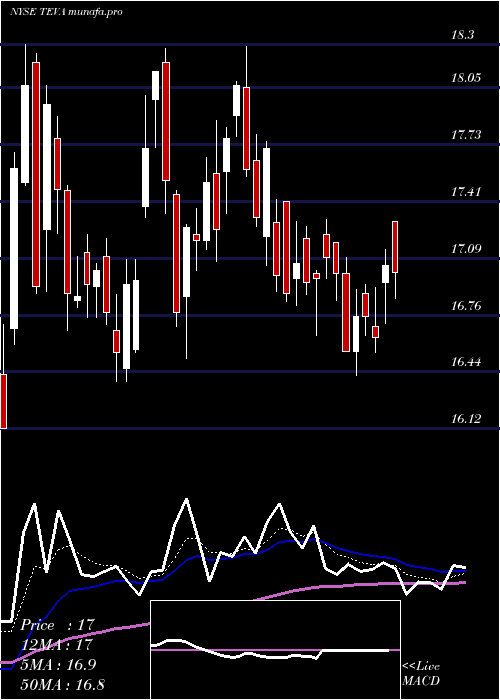Click the <<Live MACD label

(x=421, y=674)
